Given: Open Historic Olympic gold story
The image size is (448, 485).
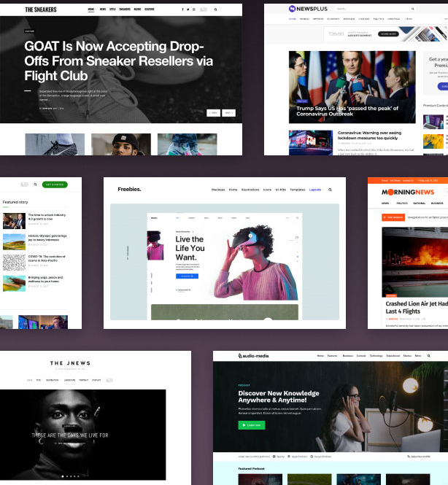Looking at the screenshot, I should coord(47,238).
